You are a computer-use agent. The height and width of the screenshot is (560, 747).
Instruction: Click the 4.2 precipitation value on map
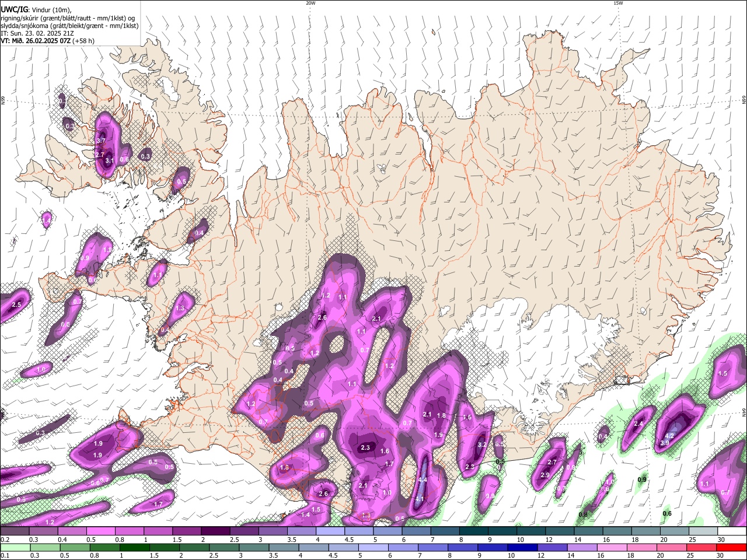click(670, 436)
